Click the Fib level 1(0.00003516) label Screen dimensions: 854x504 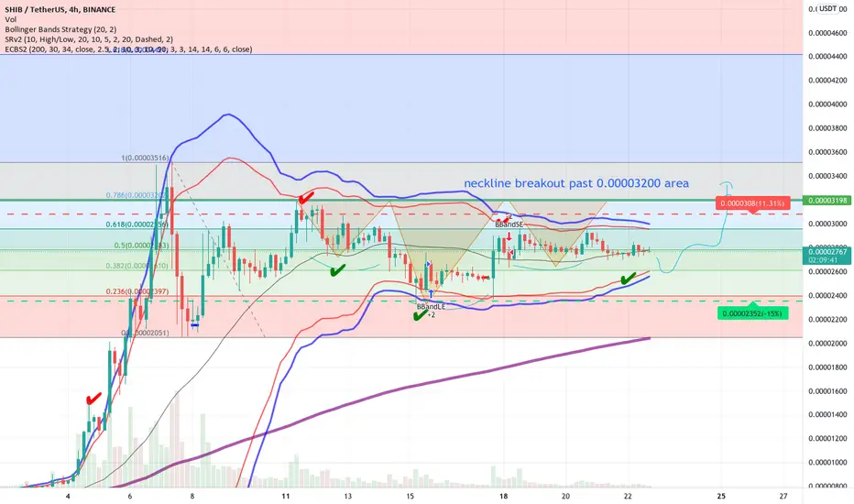[145, 158]
